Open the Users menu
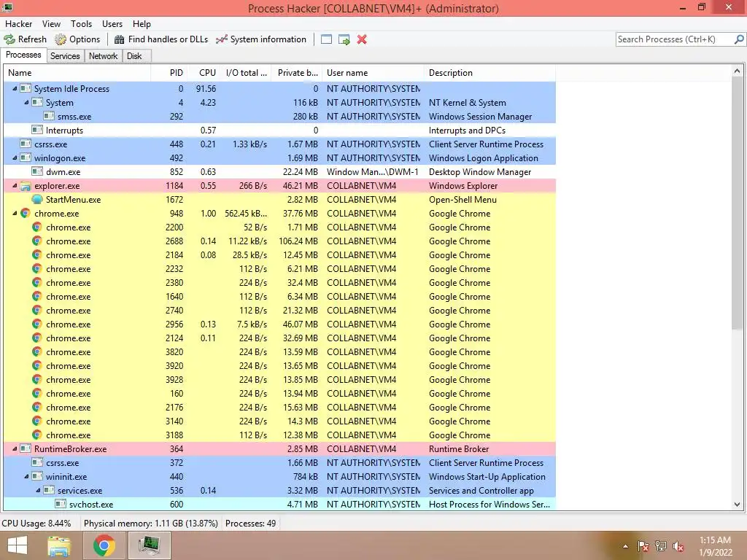 (x=112, y=24)
